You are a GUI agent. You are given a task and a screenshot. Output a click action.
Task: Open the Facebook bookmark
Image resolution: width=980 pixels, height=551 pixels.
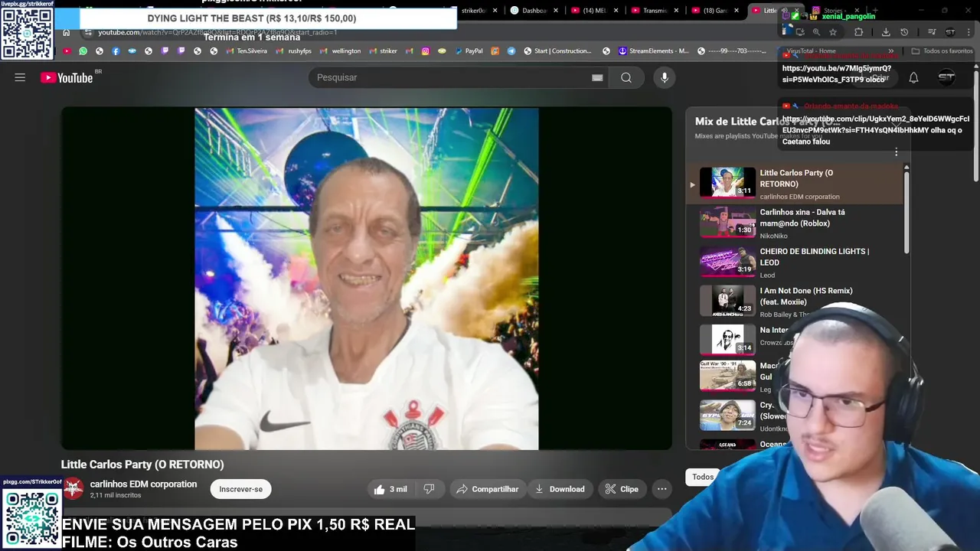click(x=116, y=51)
